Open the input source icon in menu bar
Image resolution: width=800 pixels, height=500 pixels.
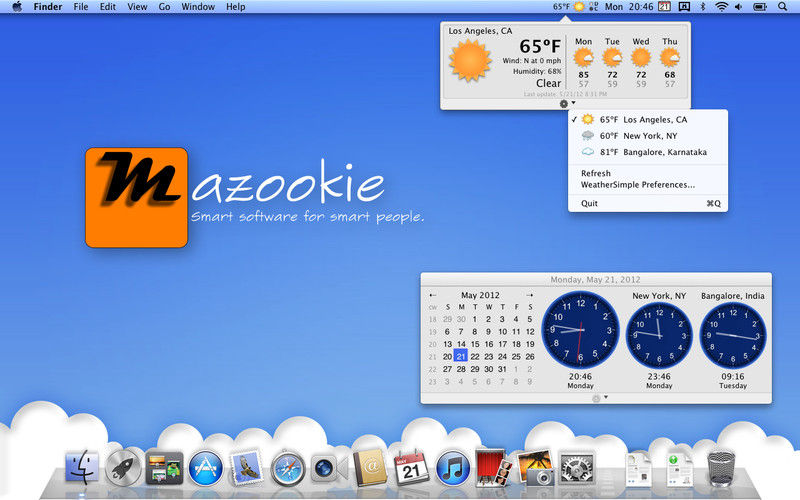(x=684, y=7)
